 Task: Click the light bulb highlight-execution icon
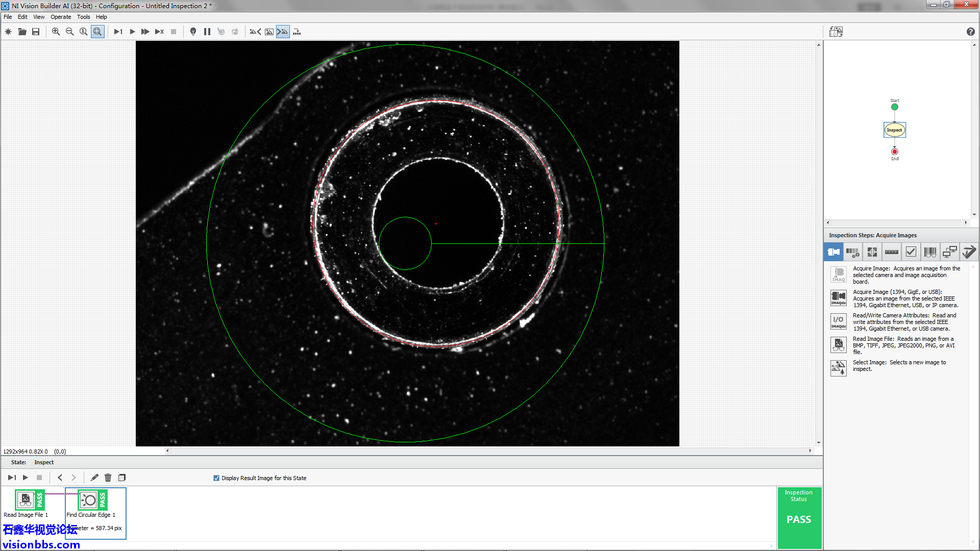[193, 32]
